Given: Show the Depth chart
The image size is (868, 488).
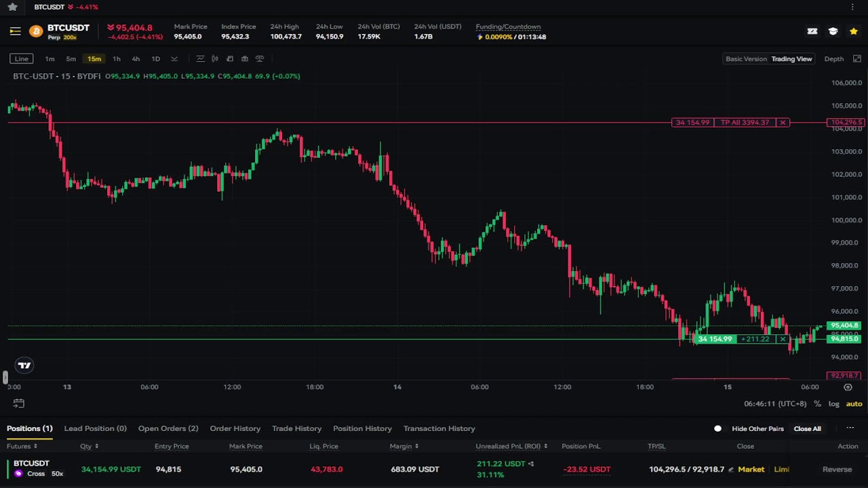Looking at the screenshot, I should pos(833,59).
